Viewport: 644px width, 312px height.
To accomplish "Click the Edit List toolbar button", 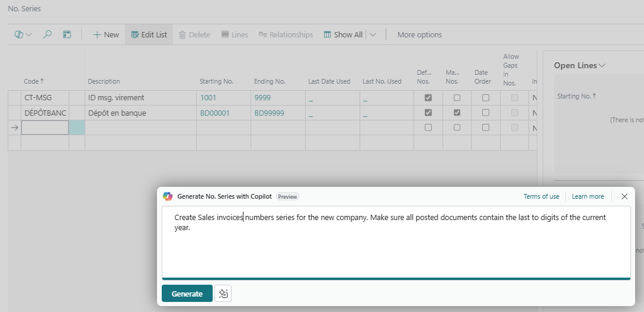I will click(149, 35).
